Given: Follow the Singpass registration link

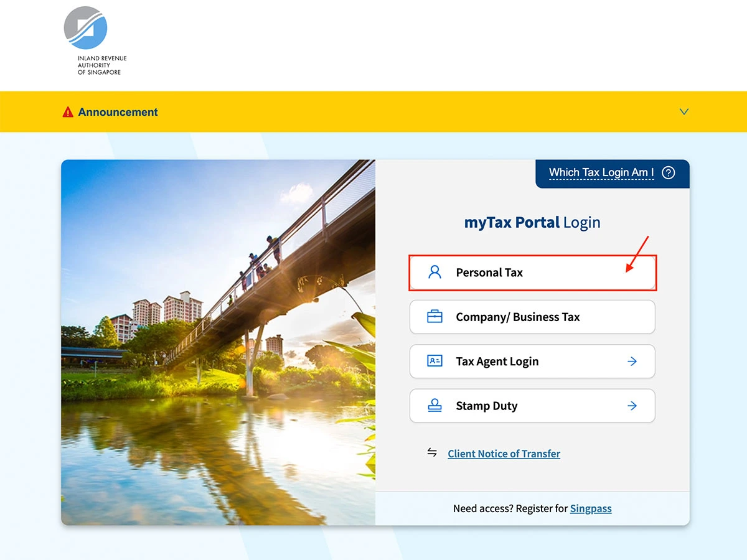Looking at the screenshot, I should pyautogui.click(x=591, y=508).
